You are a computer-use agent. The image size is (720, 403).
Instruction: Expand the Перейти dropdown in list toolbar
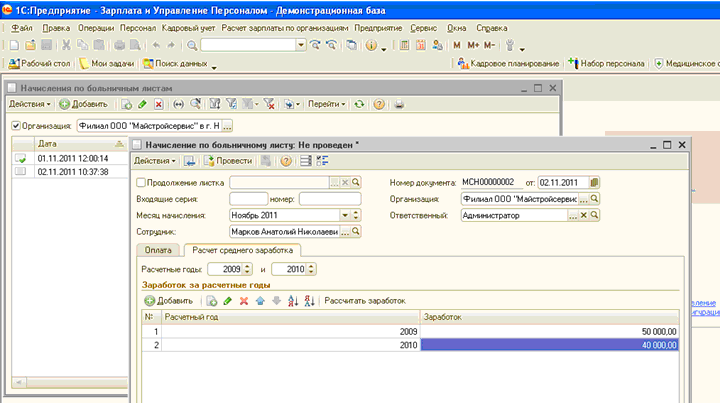click(x=326, y=104)
